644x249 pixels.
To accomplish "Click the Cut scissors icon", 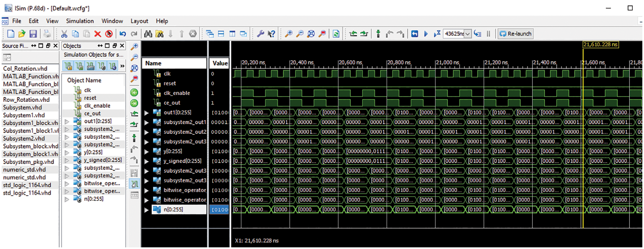I will tap(64, 34).
